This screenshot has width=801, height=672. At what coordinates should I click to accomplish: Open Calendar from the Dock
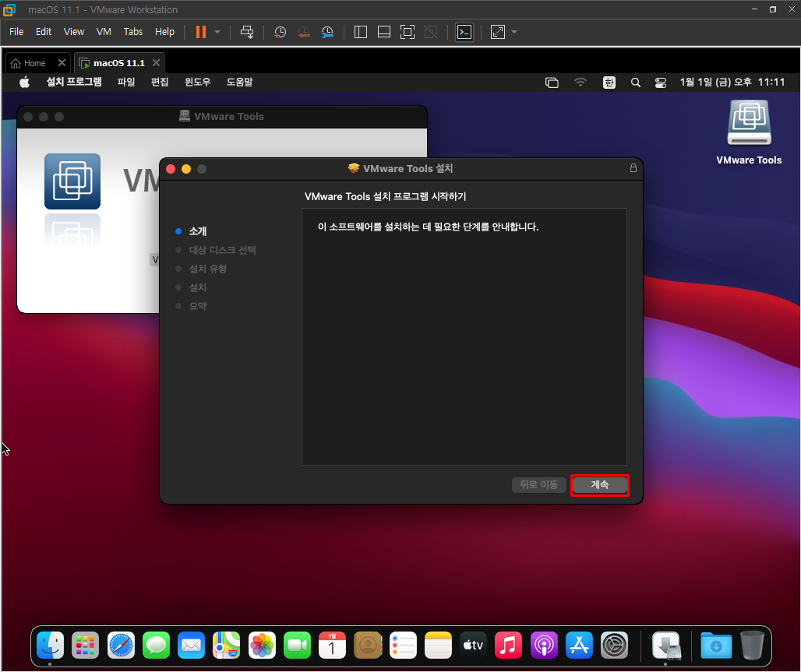[332, 645]
